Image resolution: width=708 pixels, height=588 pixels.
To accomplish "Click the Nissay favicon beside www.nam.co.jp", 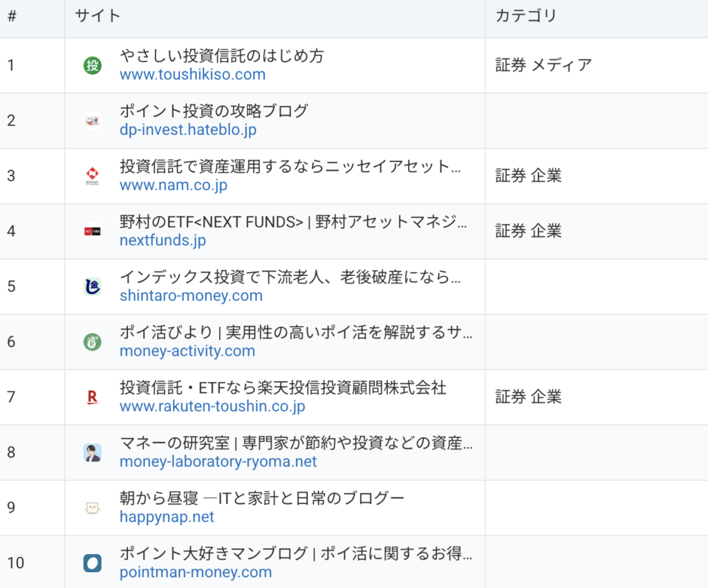I will tap(92, 176).
